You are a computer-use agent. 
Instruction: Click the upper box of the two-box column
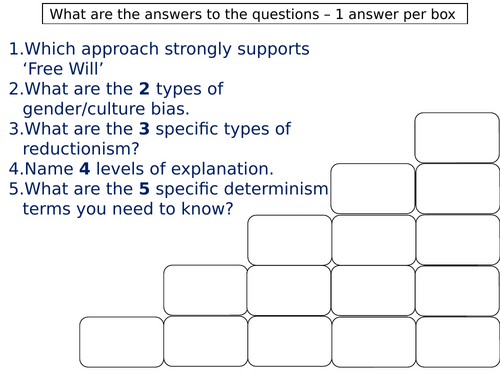point(206,290)
